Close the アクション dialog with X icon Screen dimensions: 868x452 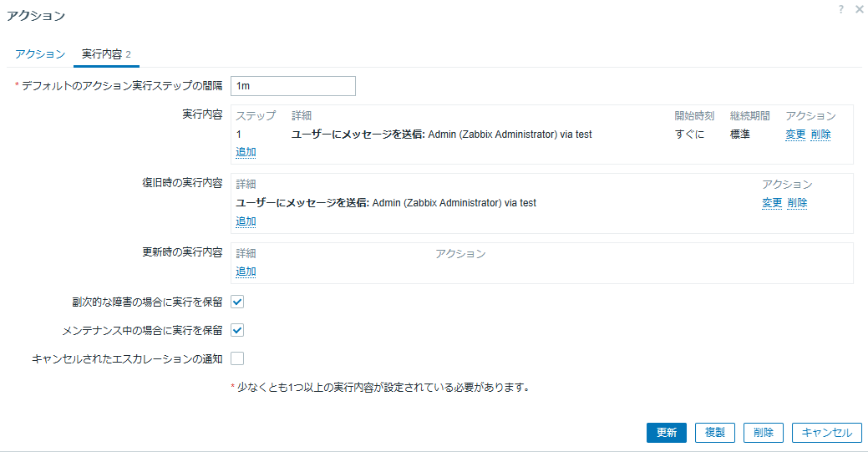(x=859, y=9)
